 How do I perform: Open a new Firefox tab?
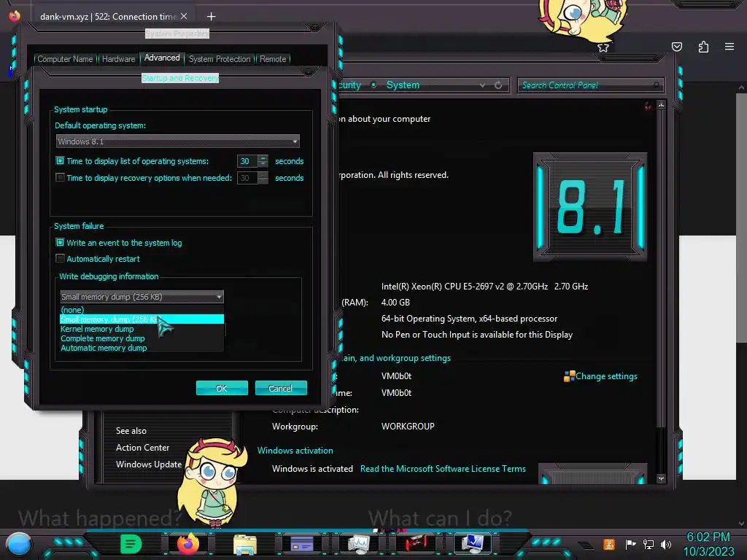pyautogui.click(x=211, y=17)
